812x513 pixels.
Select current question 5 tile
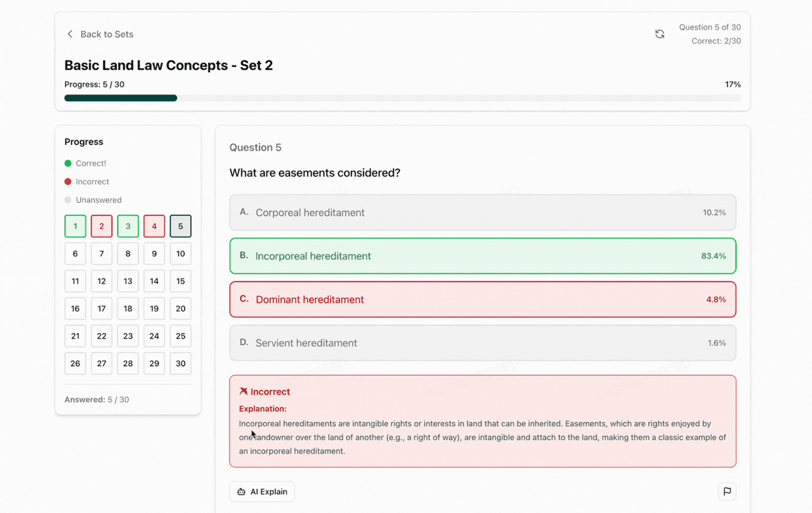click(x=180, y=226)
